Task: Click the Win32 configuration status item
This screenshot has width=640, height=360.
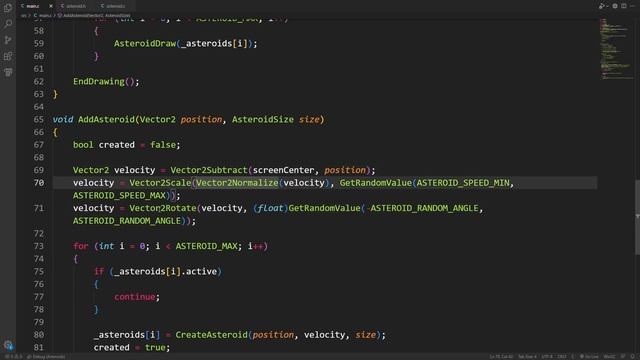Action: (609, 357)
